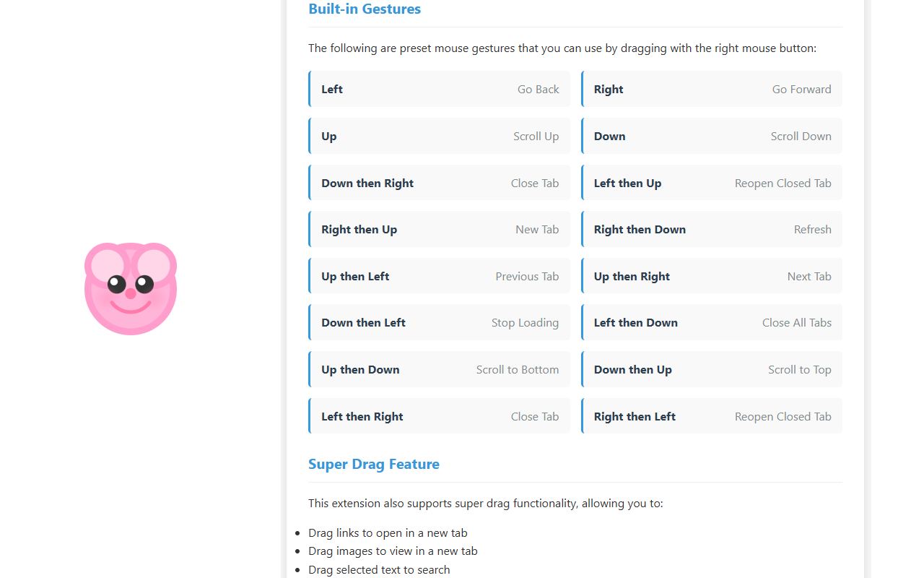Viewport: 924px width, 578px height.
Task: Click the Up then Right Next Tab card
Action: click(712, 276)
